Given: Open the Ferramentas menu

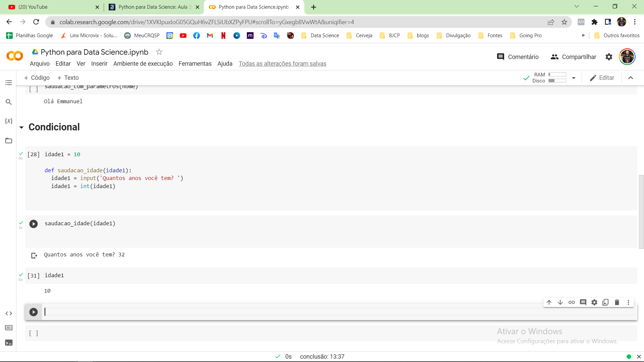Looking at the screenshot, I should click(195, 64).
